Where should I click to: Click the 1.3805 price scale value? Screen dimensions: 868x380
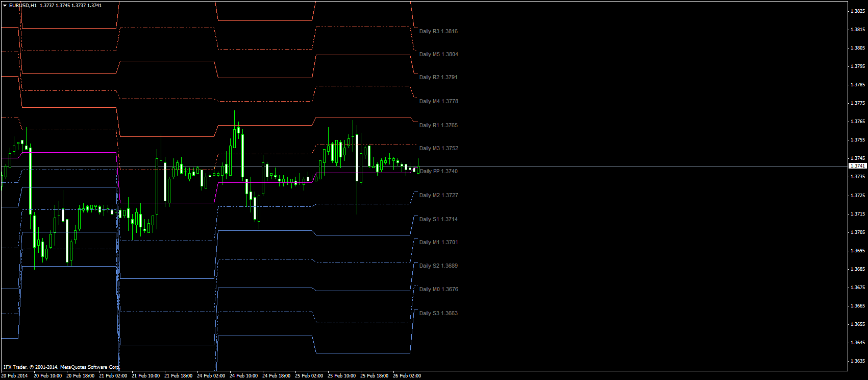click(x=857, y=48)
